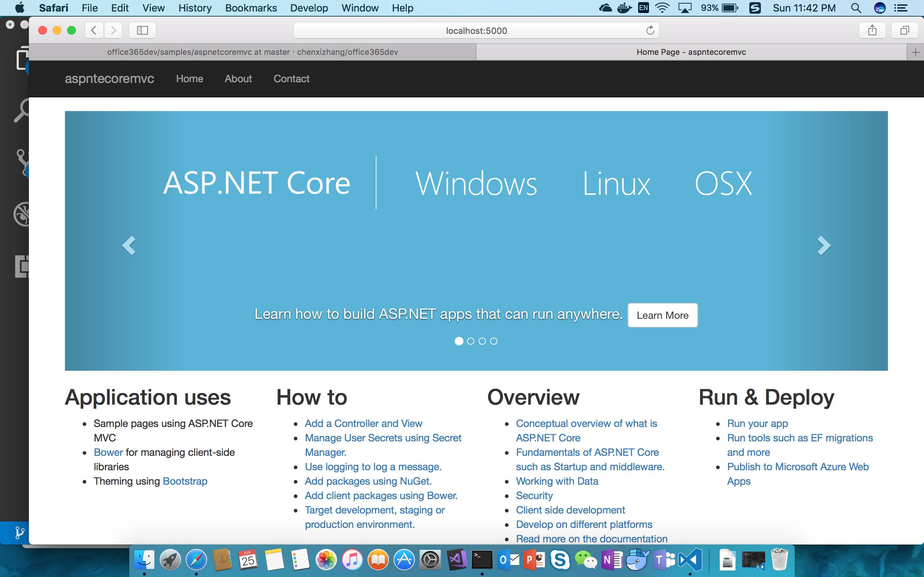
Task: Click the Bower hyperlink
Action: click(x=108, y=452)
